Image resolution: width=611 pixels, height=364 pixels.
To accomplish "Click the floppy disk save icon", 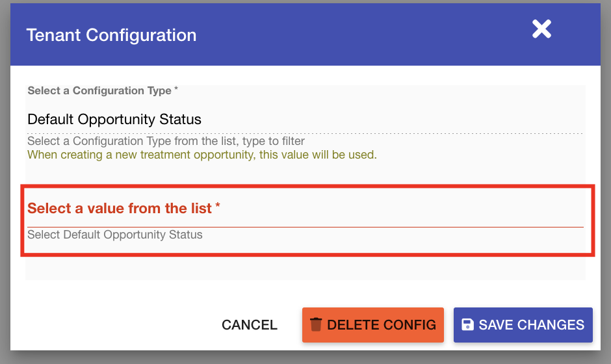I will [x=467, y=325].
